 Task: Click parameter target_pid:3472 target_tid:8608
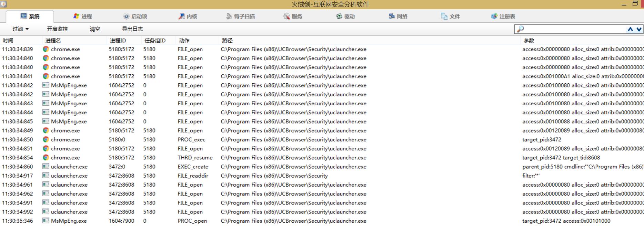point(561,157)
